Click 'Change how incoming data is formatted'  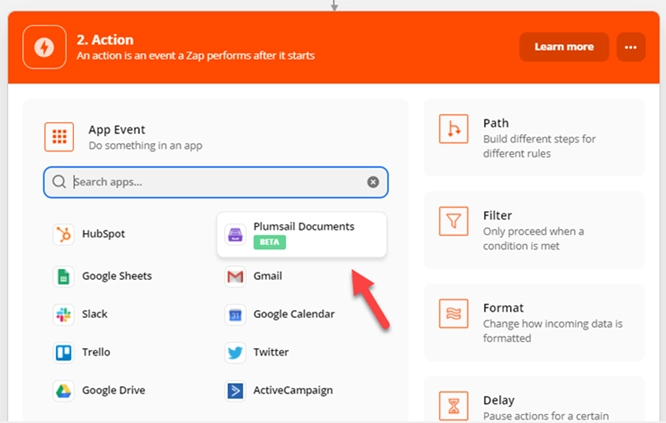(x=553, y=331)
